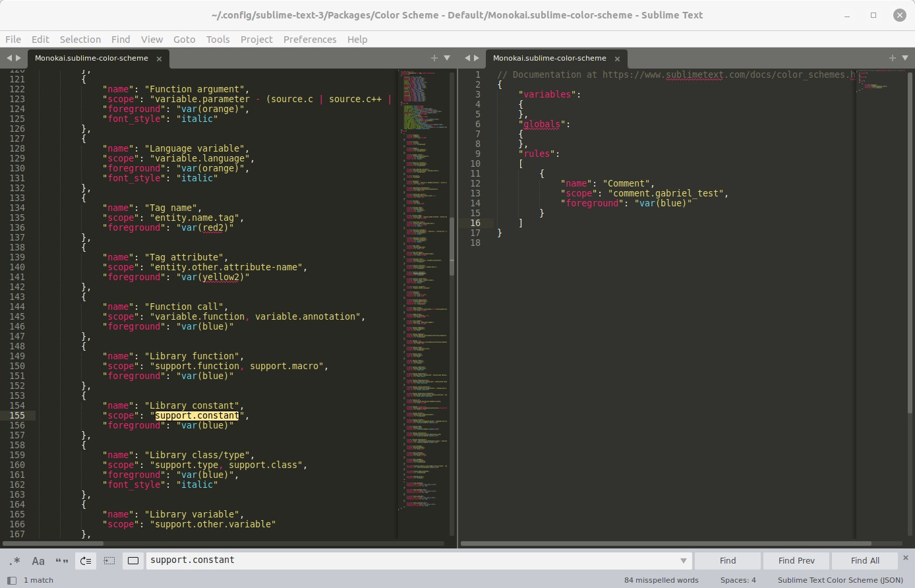This screenshot has height=588, width=915.
Task: Open the View menu
Action: coord(152,40)
